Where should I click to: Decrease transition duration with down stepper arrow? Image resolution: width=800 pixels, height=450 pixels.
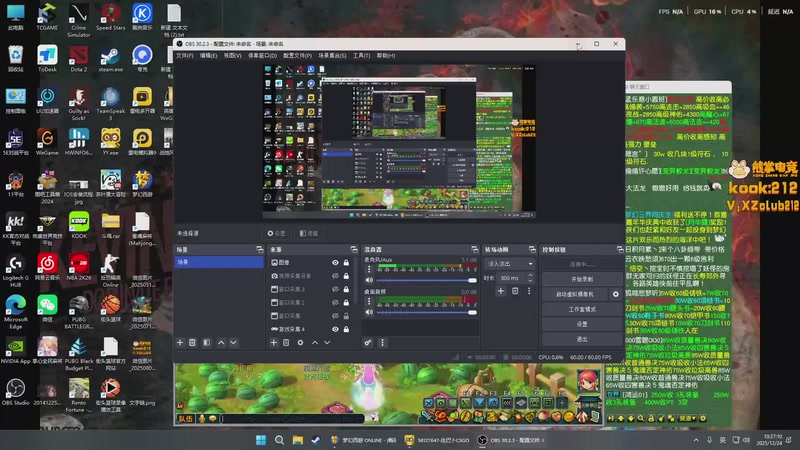[x=531, y=281]
